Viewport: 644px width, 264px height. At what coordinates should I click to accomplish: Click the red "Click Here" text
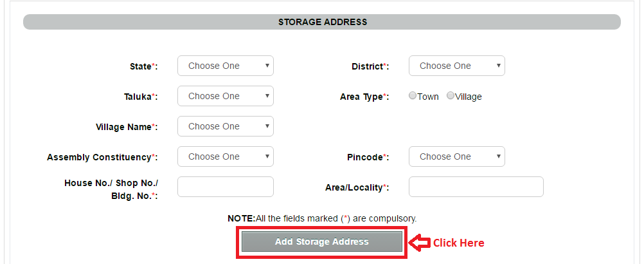[458, 243]
